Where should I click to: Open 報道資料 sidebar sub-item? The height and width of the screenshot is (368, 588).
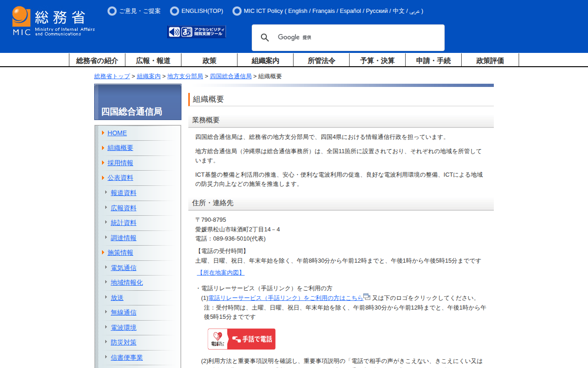(x=124, y=193)
